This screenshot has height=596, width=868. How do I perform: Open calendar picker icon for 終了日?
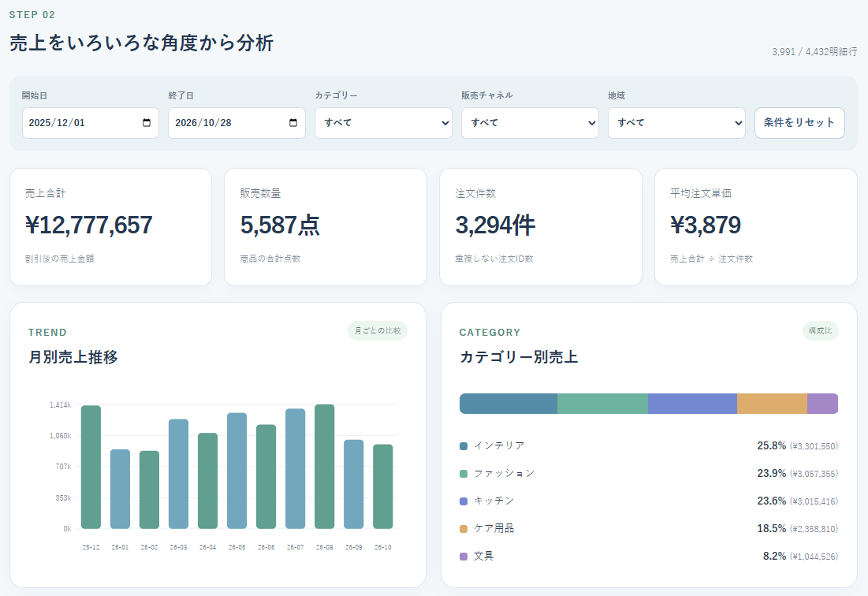point(293,123)
